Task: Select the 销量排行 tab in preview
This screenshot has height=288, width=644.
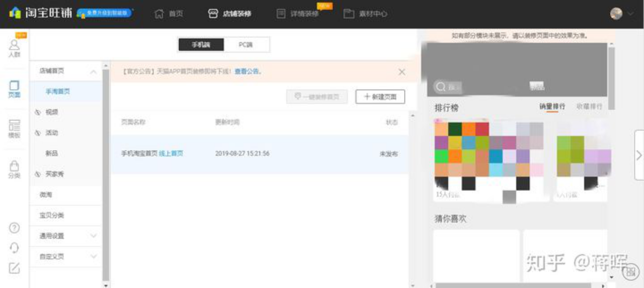Action: pyautogui.click(x=552, y=107)
